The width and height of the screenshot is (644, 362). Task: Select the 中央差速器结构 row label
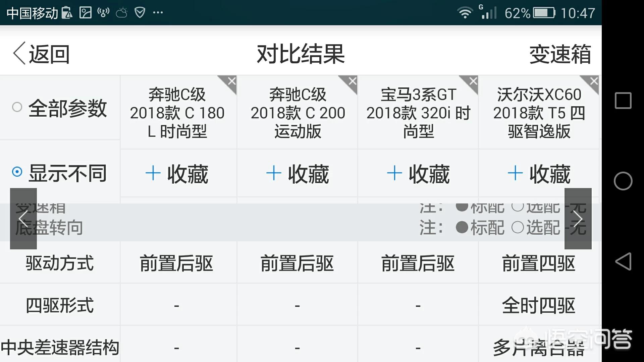[60, 347]
